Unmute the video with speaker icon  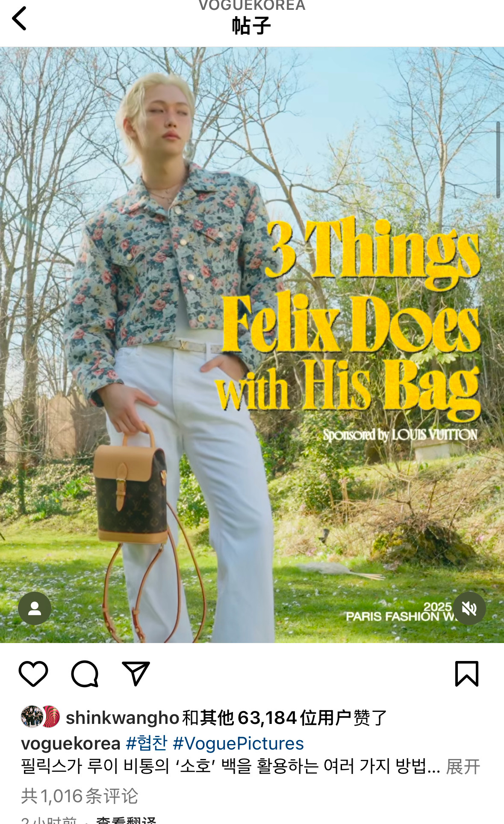[469, 608]
